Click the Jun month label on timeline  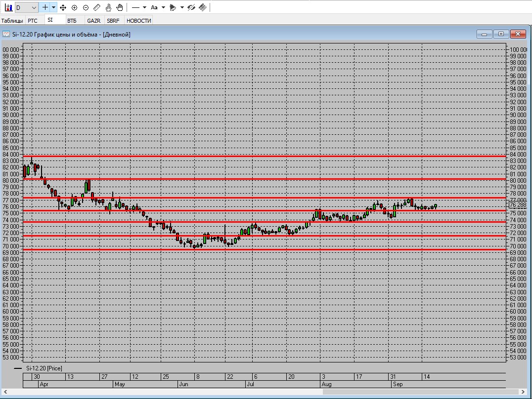tap(183, 384)
